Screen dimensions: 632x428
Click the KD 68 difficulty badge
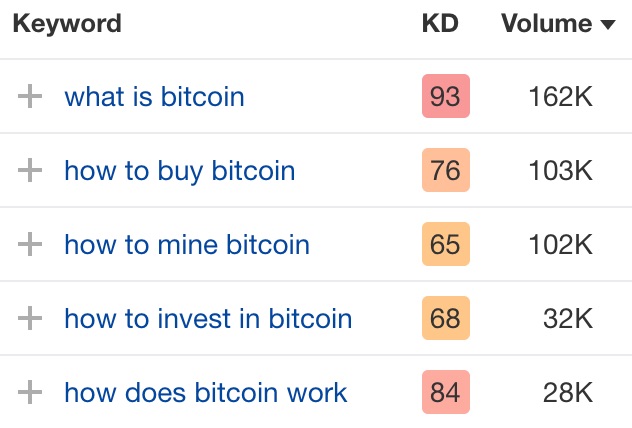click(445, 319)
